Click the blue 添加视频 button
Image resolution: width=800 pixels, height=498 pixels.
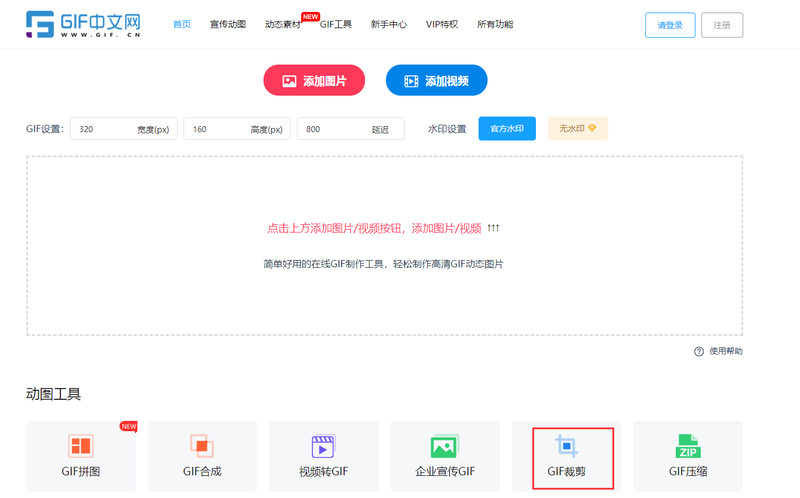click(x=437, y=80)
